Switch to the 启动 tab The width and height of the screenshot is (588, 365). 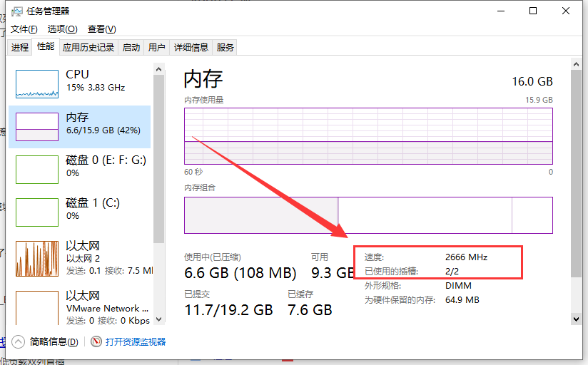click(131, 48)
